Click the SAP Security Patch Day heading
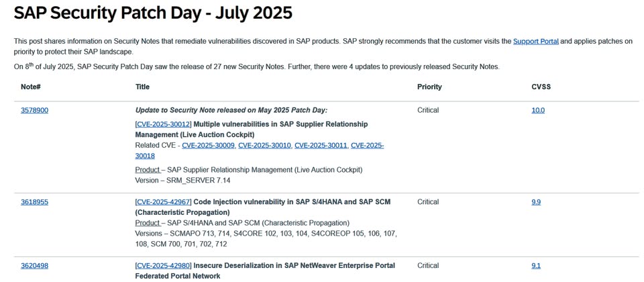 pos(153,13)
